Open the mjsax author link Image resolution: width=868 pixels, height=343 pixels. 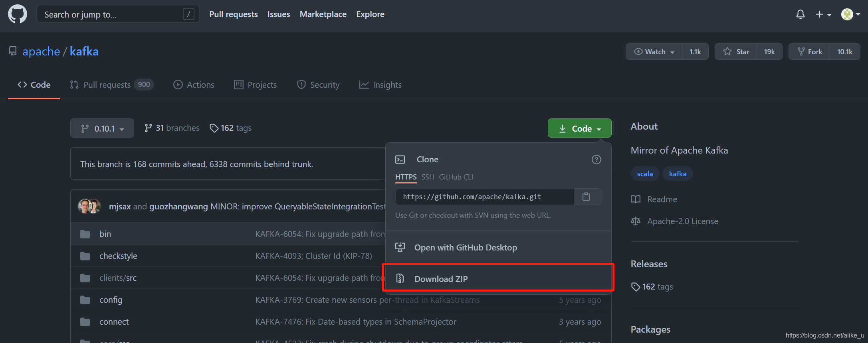coord(120,207)
